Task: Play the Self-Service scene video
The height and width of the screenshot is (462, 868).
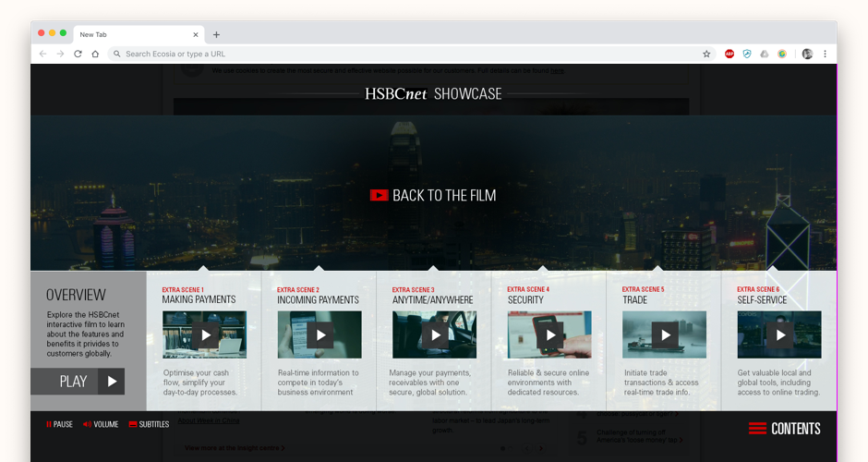Action: pos(779,334)
